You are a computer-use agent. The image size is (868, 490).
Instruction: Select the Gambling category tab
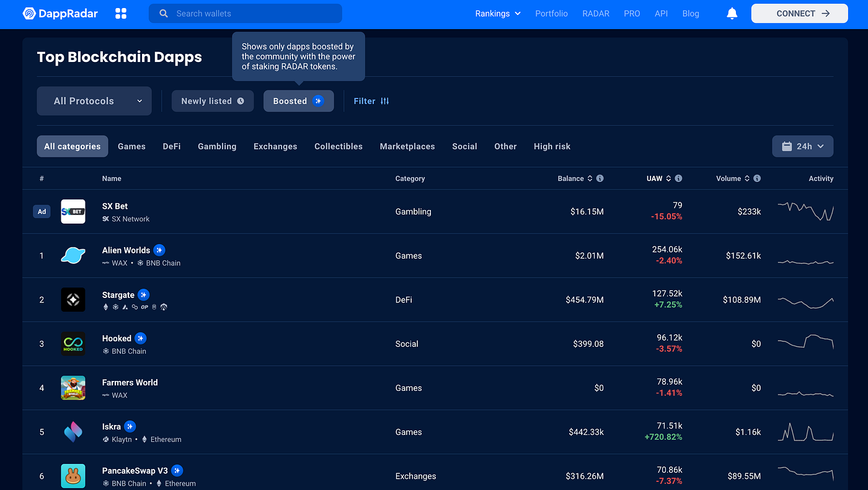point(217,146)
